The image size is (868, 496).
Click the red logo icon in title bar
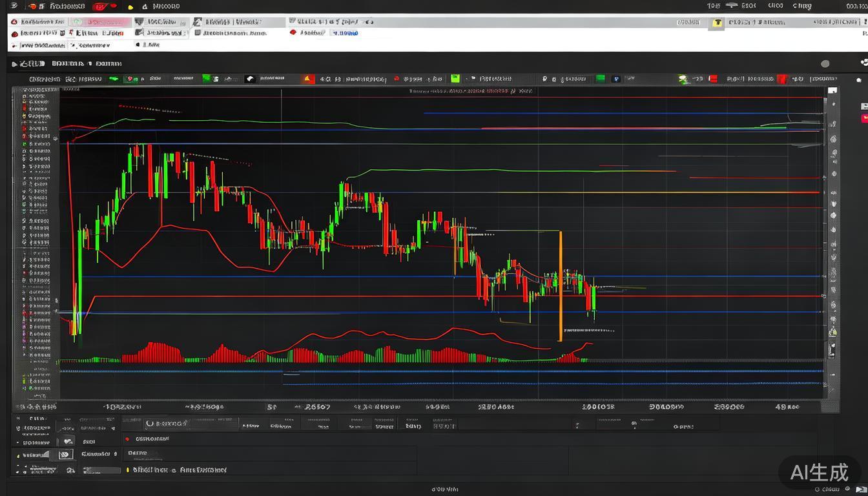pyautogui.click(x=99, y=6)
